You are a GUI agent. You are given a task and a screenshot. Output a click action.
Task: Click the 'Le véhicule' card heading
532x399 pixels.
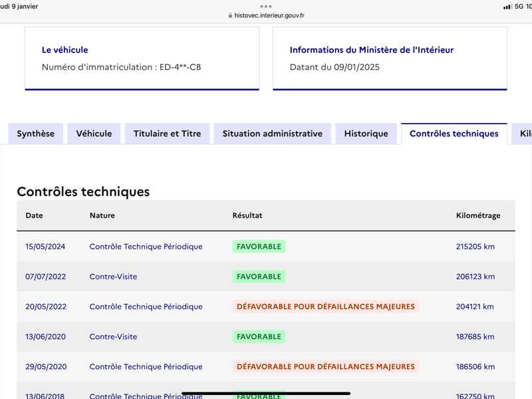65,50
